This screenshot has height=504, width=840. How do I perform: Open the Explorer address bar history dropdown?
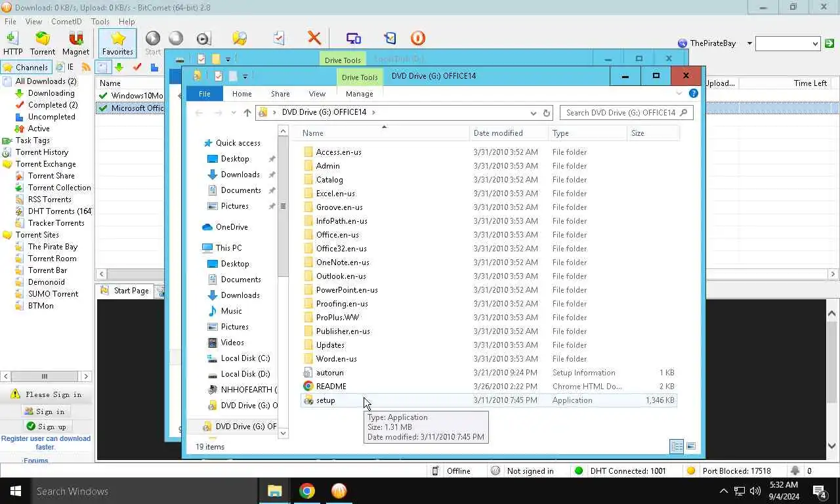pyautogui.click(x=533, y=113)
